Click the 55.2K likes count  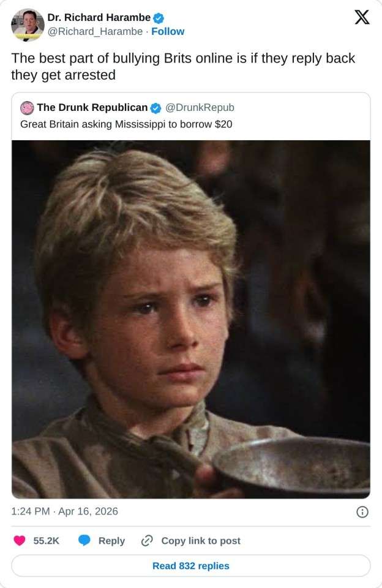46,541
